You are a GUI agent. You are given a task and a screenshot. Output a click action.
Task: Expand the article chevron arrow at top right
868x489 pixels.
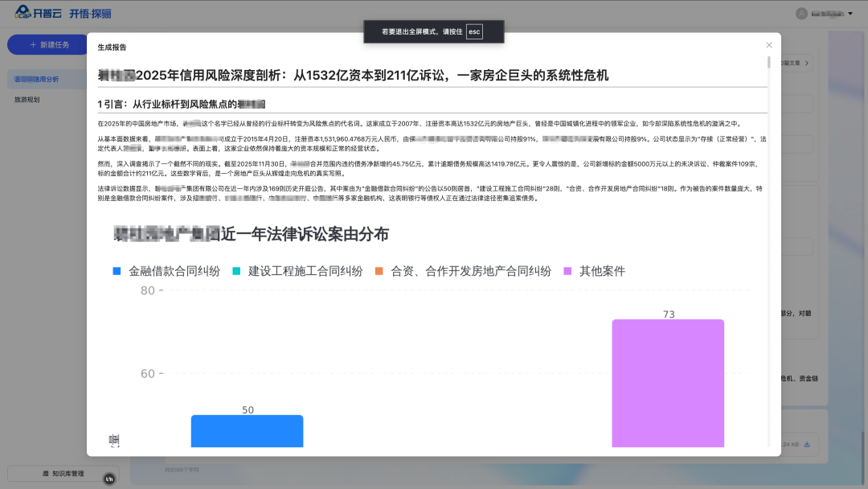pos(807,63)
